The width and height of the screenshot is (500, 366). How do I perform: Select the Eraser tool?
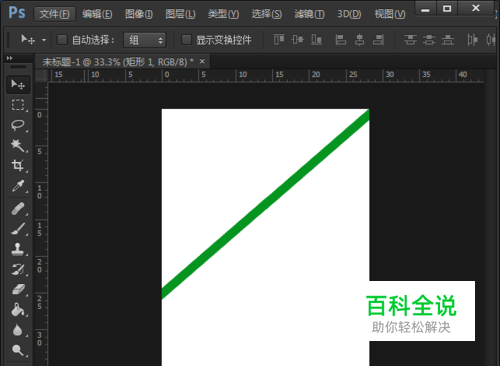point(18,289)
